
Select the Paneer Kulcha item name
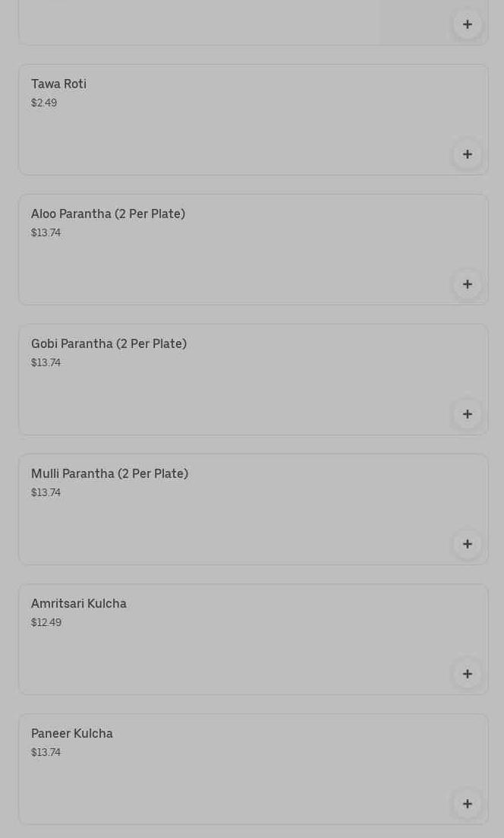(x=72, y=734)
